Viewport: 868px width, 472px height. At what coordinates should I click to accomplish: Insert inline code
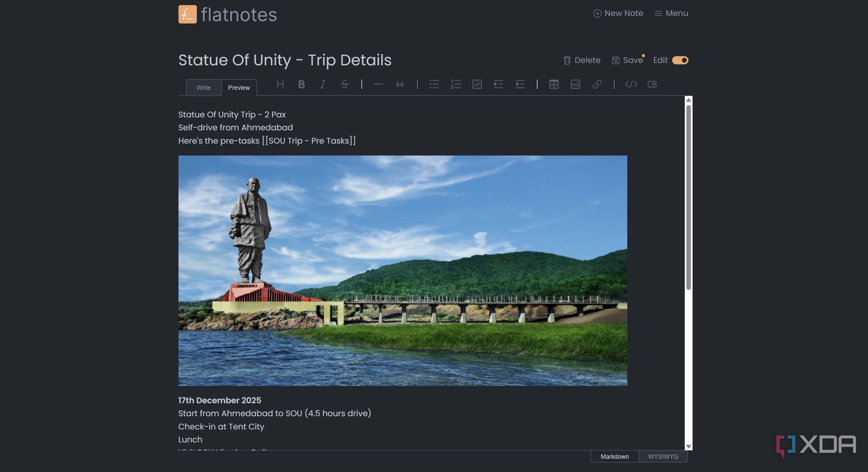[631, 84]
